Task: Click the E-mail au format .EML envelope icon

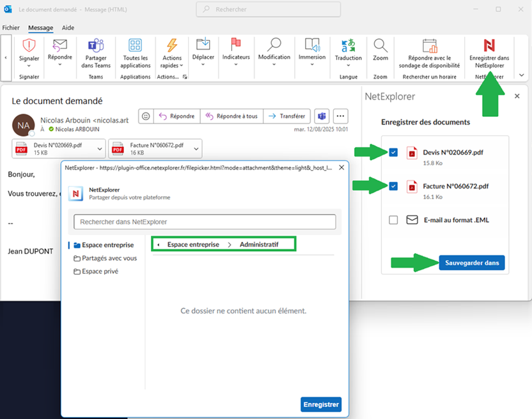Action: pyautogui.click(x=412, y=220)
